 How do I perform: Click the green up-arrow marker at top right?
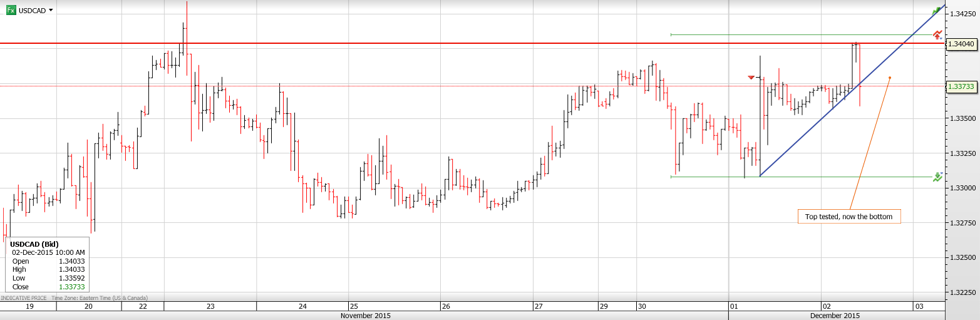point(937,11)
